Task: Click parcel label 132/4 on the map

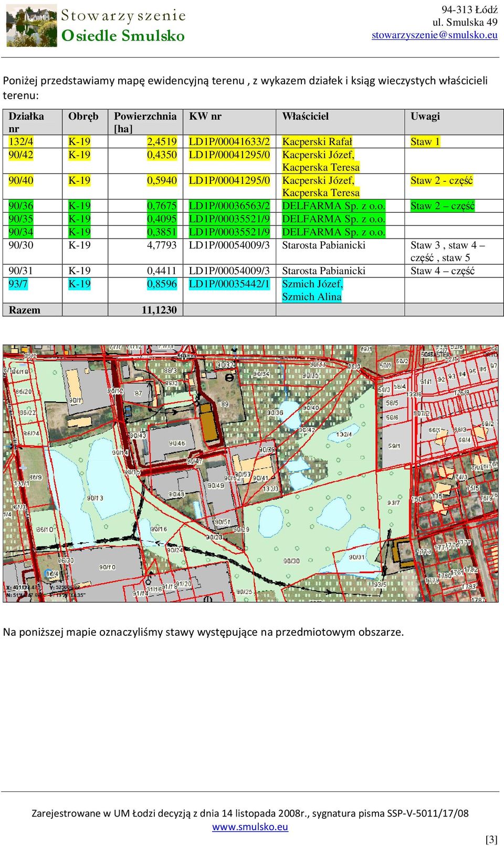Action: (344, 434)
